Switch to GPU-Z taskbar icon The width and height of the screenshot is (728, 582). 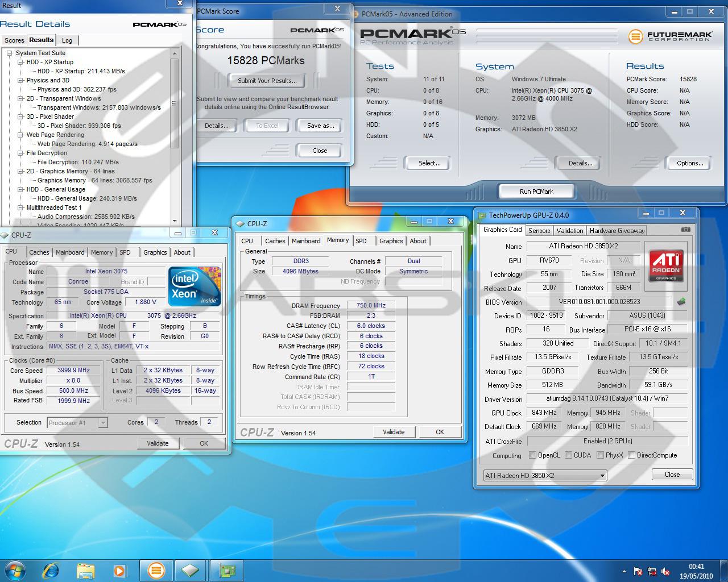click(227, 570)
